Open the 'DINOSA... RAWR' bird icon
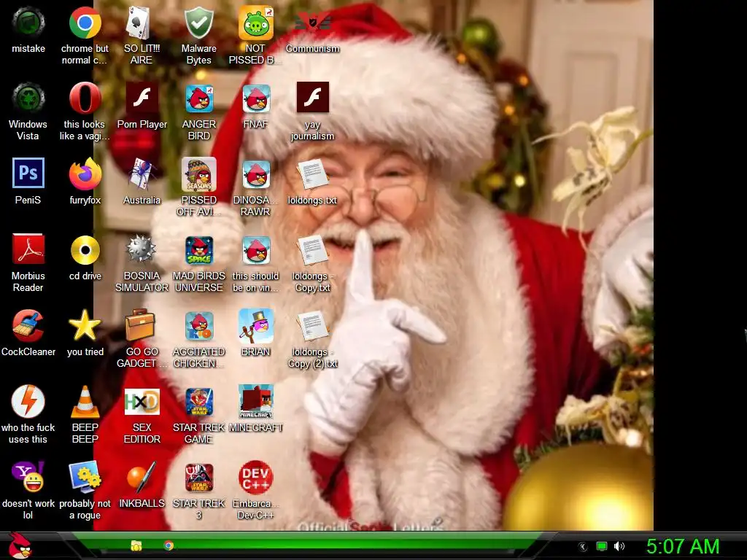The height and width of the screenshot is (560, 747). pyautogui.click(x=256, y=174)
